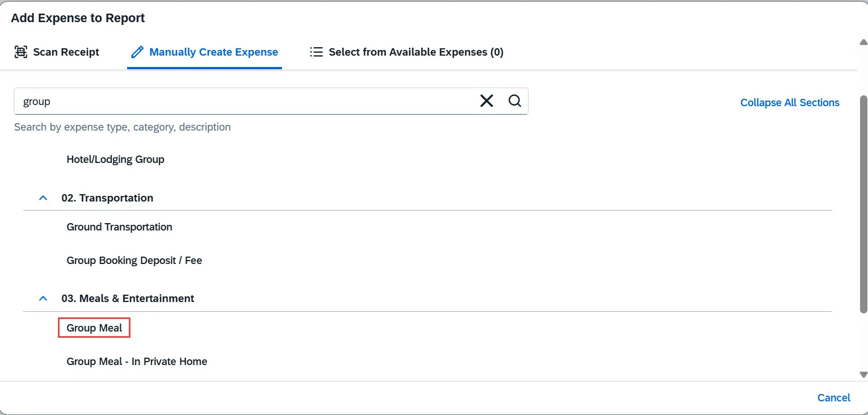The width and height of the screenshot is (868, 415).
Task: Click the scroll up arrow of dialog
Action: pyautogui.click(x=863, y=42)
